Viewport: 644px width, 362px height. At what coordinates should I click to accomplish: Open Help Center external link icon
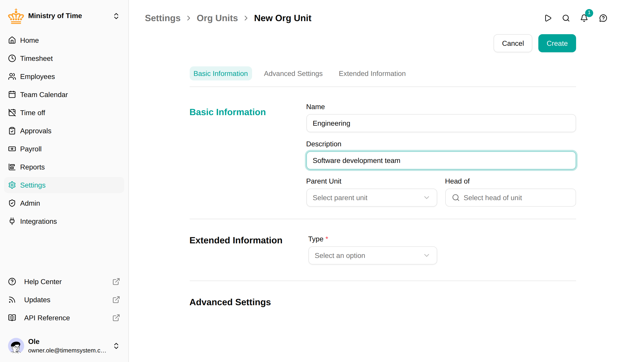[116, 282]
